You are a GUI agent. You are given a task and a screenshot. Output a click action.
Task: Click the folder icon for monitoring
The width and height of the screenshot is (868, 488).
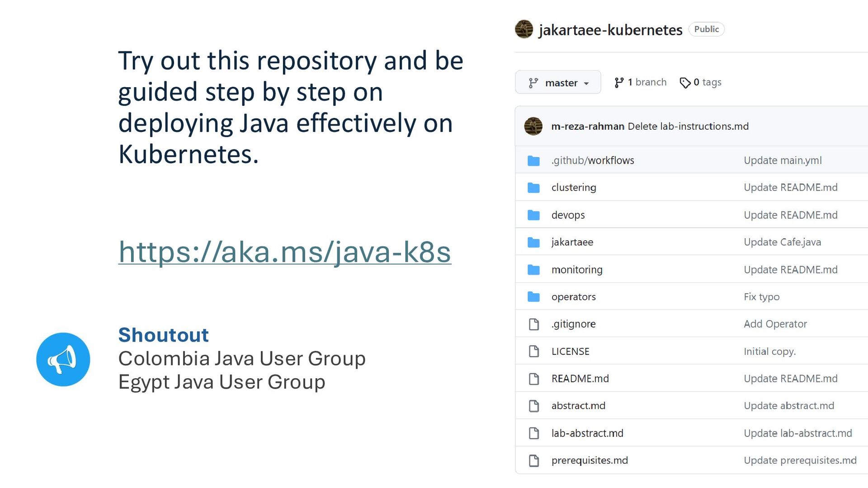533,270
